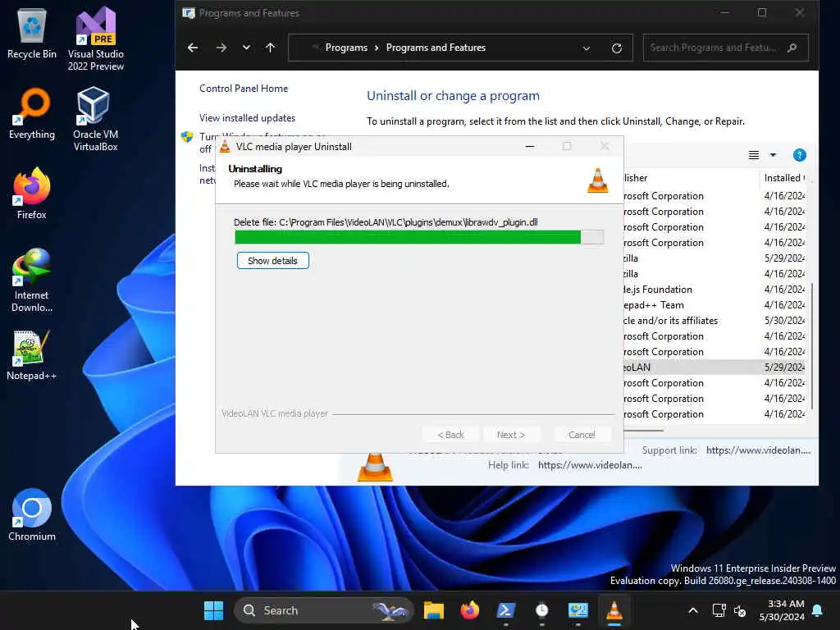Screen dimensions: 840x630
Task: Open Chromium desktop shortcut
Action: tap(32, 514)
